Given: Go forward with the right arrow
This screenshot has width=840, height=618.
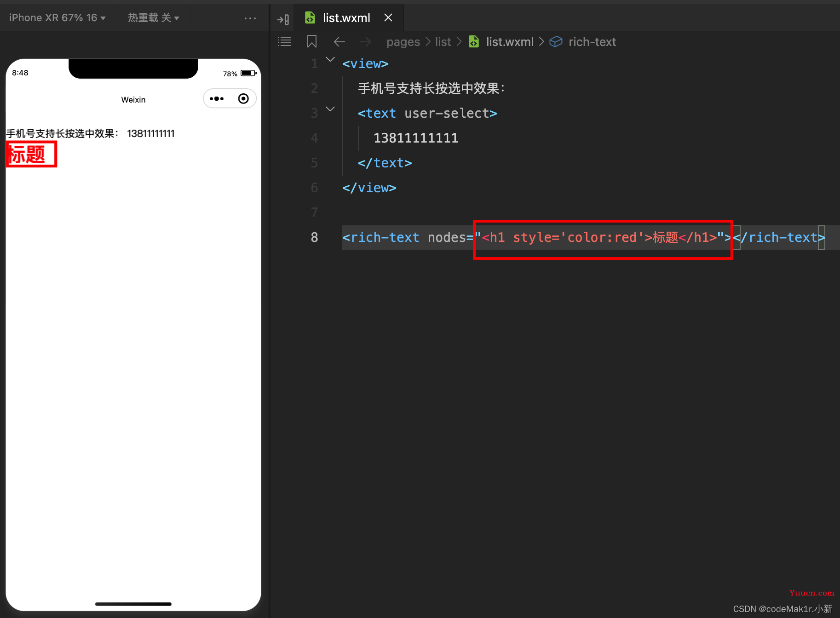Looking at the screenshot, I should pos(365,42).
